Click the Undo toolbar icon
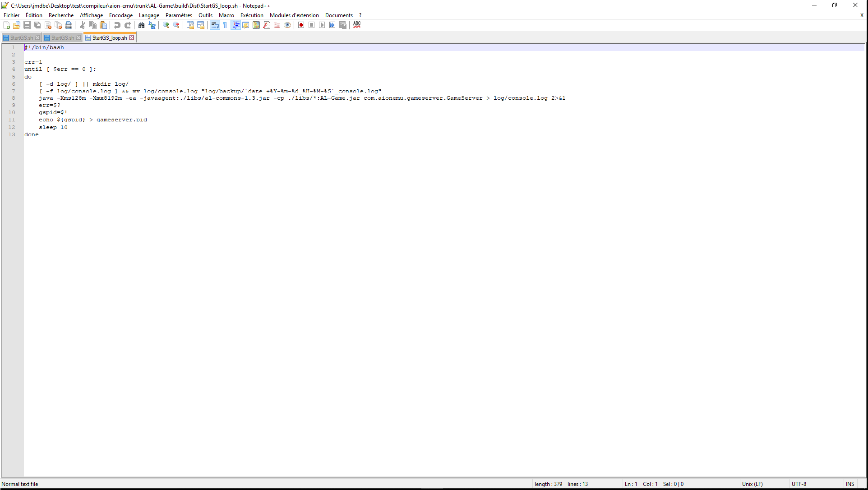 (x=117, y=25)
